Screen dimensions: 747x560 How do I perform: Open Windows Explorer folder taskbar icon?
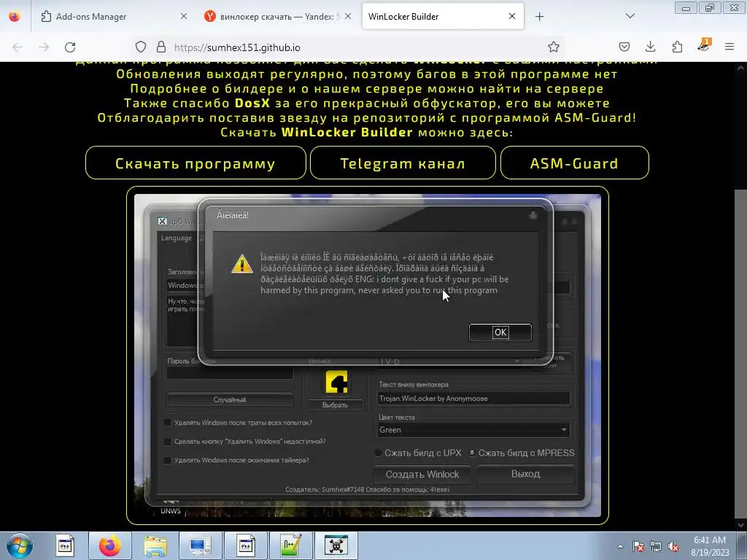(155, 545)
